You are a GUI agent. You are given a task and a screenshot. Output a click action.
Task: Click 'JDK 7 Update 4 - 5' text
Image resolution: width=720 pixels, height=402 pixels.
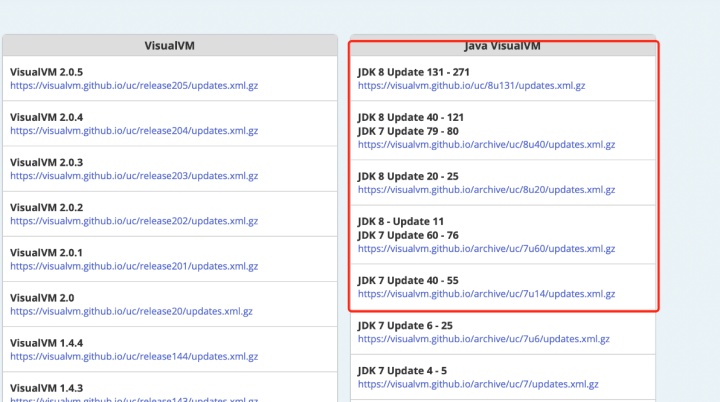point(402,370)
